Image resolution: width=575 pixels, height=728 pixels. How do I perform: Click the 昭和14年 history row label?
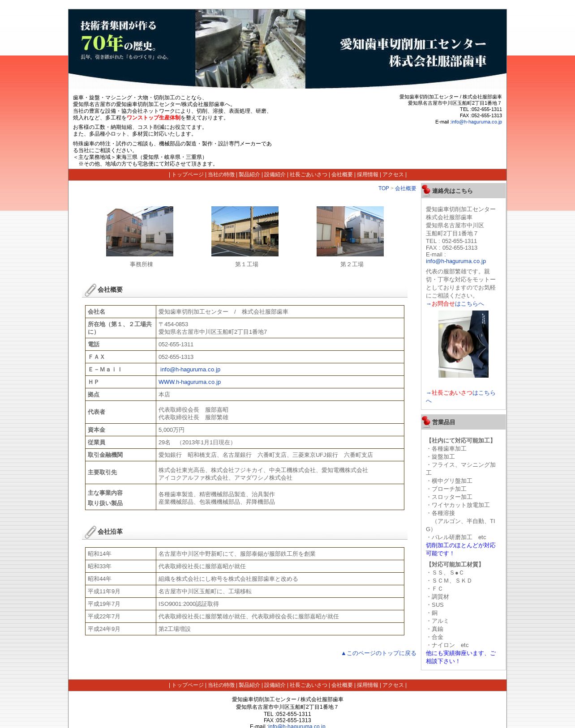(120, 554)
